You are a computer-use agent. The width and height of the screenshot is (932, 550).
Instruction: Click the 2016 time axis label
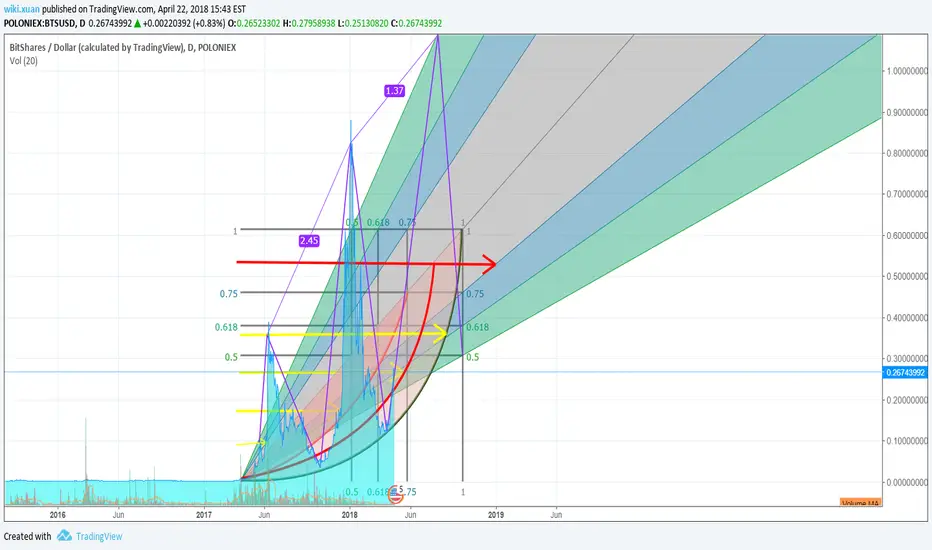click(x=58, y=514)
